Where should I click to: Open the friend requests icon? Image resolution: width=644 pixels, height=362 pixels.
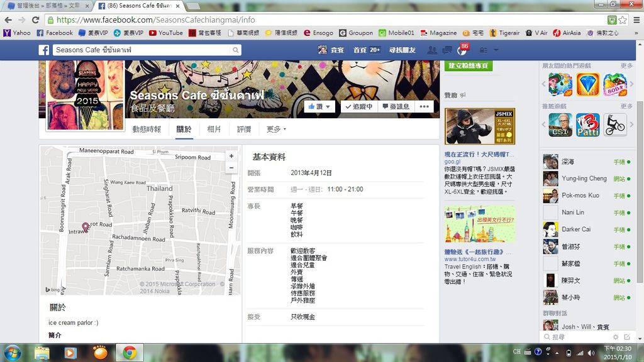tap(431, 50)
